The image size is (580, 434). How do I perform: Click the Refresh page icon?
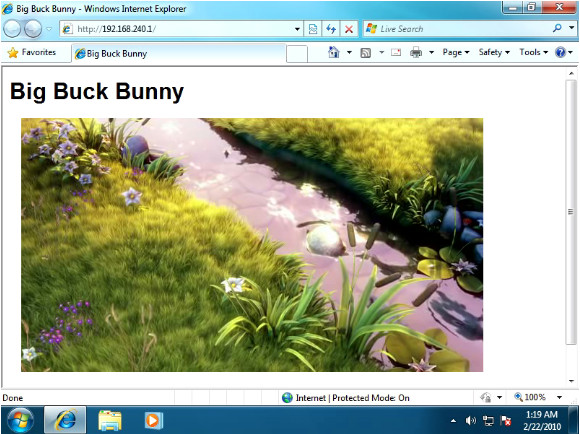[331, 29]
